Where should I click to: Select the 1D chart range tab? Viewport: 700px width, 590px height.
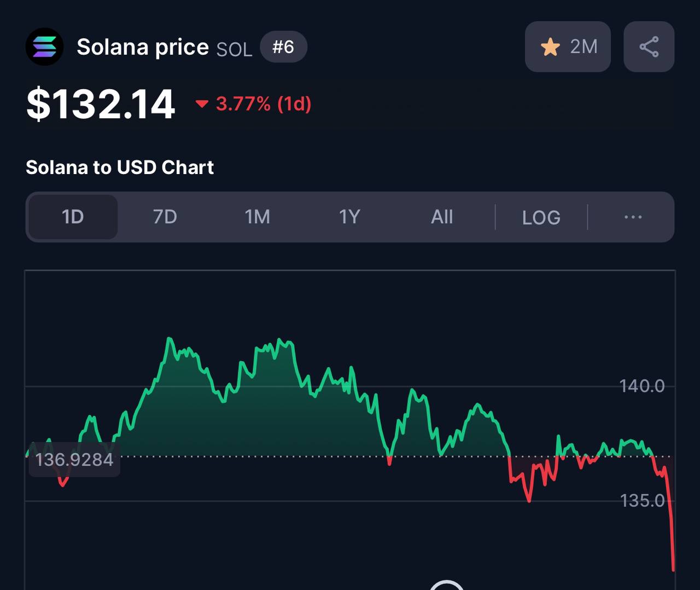[x=73, y=217]
